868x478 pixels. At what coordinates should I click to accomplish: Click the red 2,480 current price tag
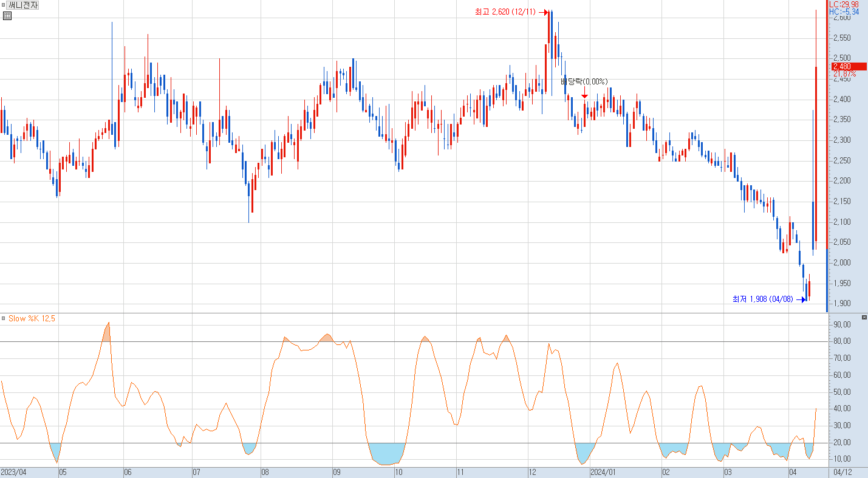click(x=849, y=66)
